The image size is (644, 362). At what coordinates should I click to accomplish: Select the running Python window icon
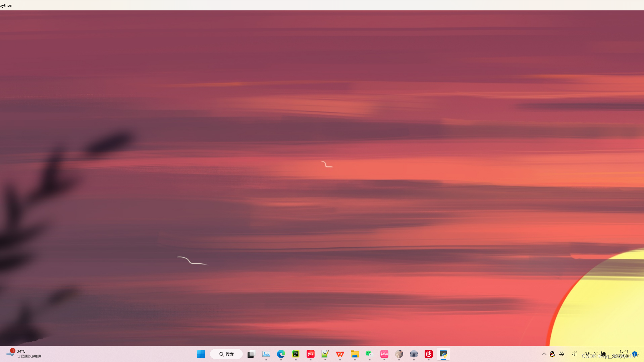pos(443,354)
